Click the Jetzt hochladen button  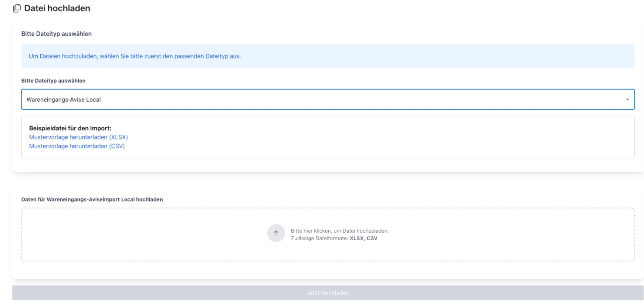tap(328, 293)
